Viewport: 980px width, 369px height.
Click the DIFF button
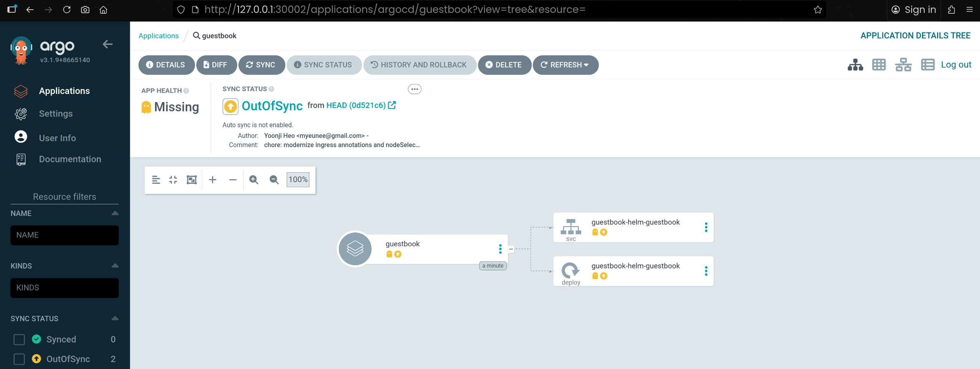(x=216, y=65)
